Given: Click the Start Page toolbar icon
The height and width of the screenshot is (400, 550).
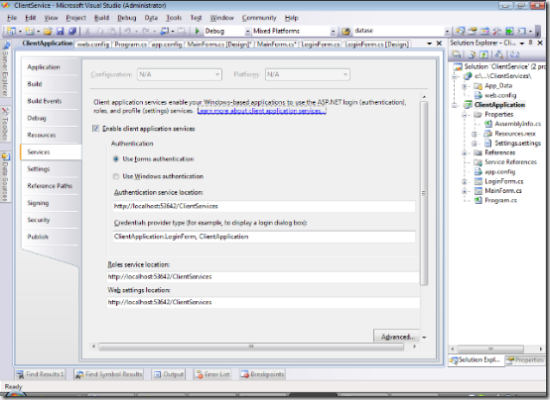Looking at the screenshot, I should [509, 31].
